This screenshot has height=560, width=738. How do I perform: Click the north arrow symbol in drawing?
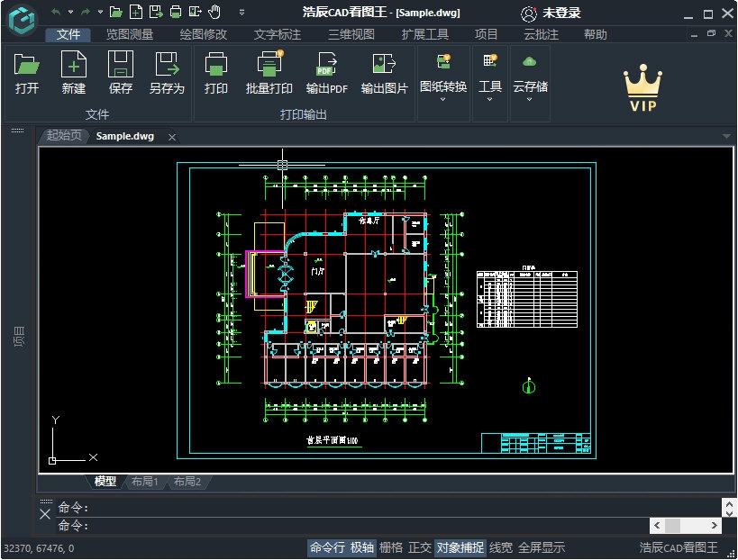click(x=529, y=385)
